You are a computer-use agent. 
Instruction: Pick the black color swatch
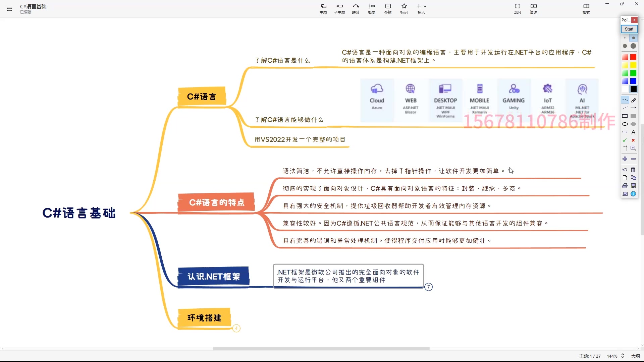click(x=633, y=89)
